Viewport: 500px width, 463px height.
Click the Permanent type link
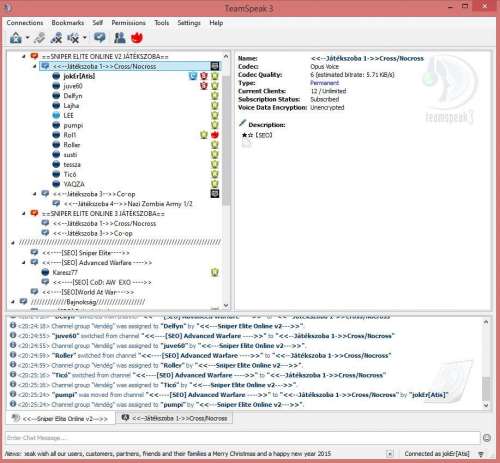pos(324,83)
